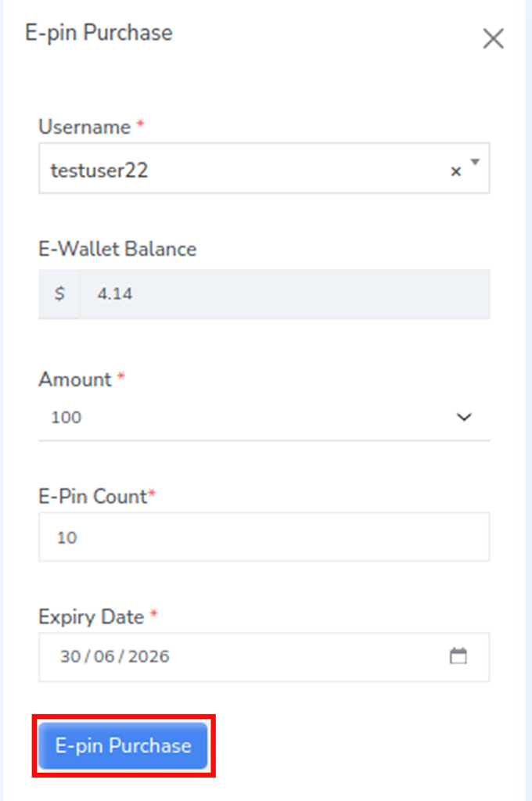
Task: Click the E-pin Purchase dialog title
Action: click(x=99, y=33)
